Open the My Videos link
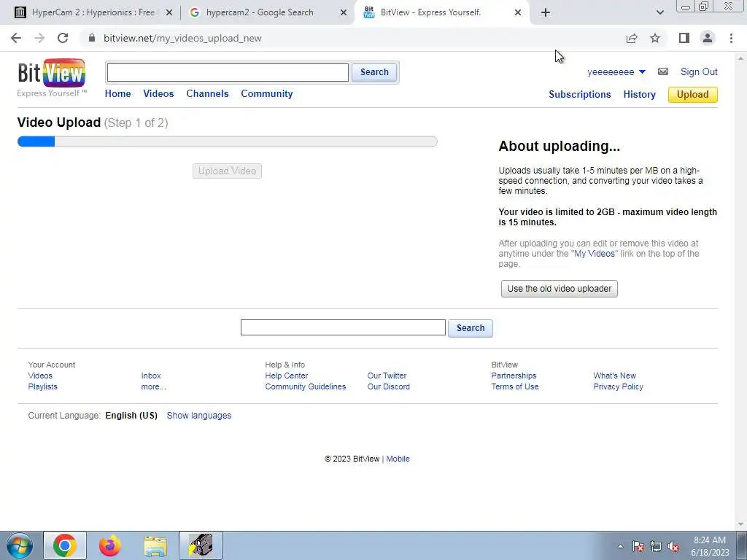The image size is (747, 560). (x=595, y=253)
